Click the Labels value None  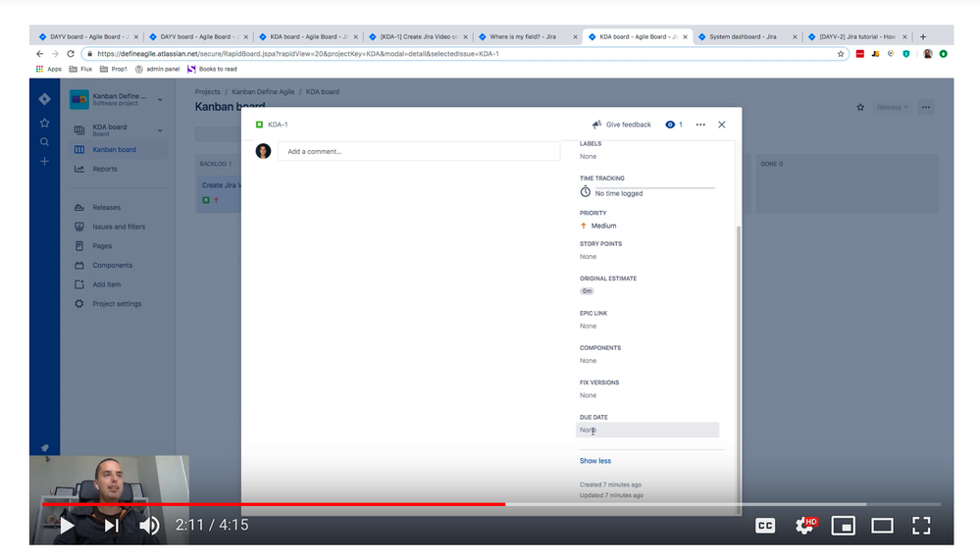[589, 156]
